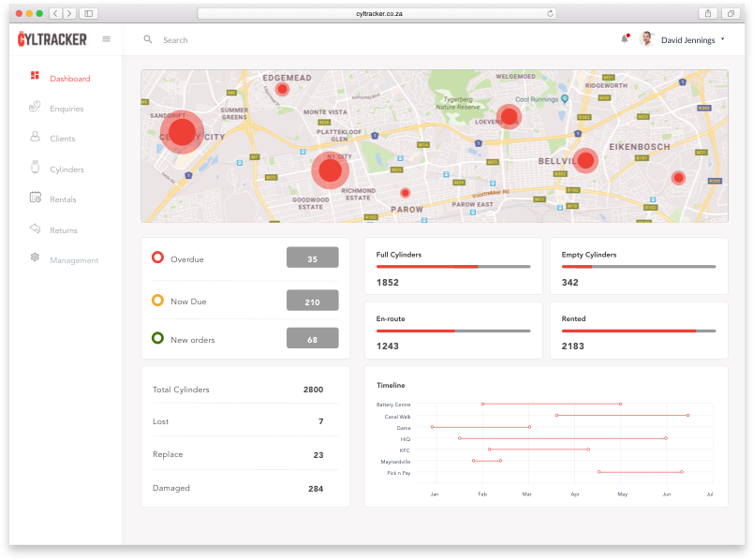
Task: Open the Management gear icon
Action: point(35,258)
